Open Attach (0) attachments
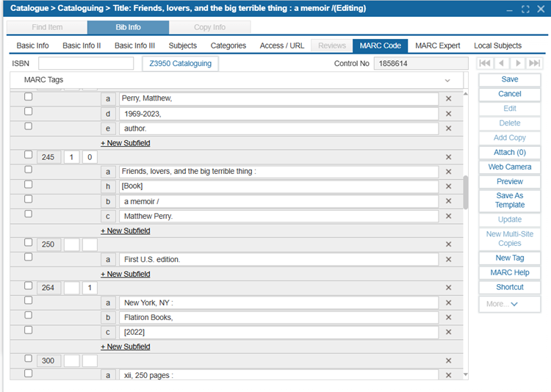 (510, 153)
